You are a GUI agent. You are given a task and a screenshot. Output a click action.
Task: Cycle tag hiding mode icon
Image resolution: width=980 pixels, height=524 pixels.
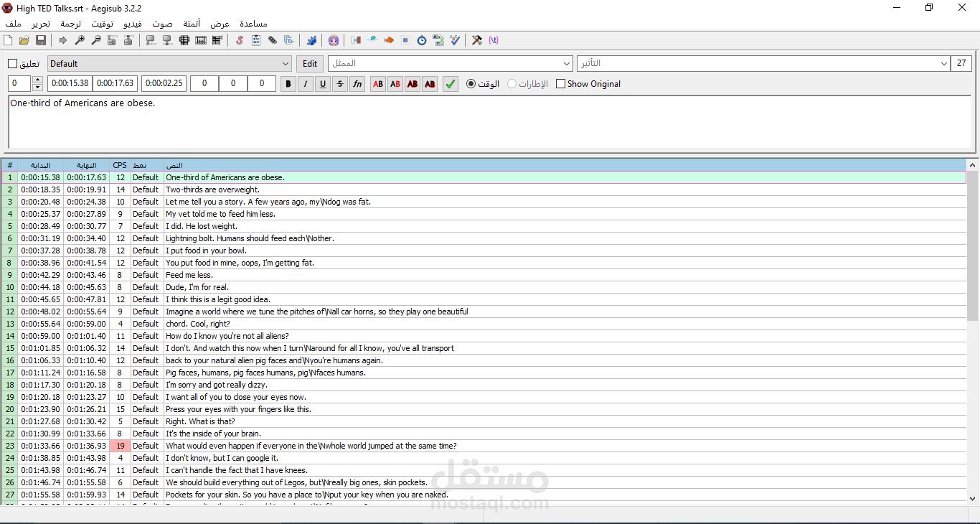point(493,40)
